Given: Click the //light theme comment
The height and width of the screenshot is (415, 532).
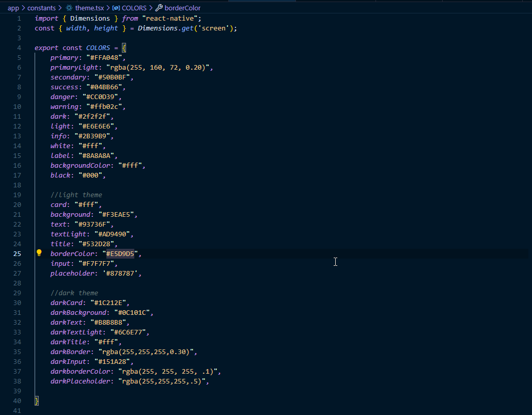Looking at the screenshot, I should click(76, 195).
